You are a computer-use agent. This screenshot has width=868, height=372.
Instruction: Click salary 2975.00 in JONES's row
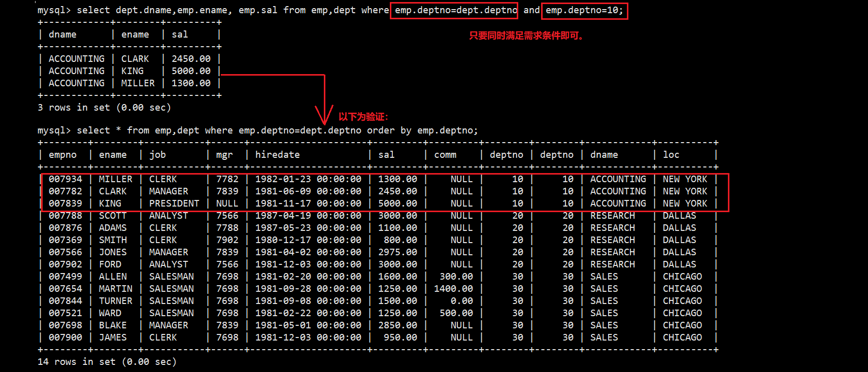(397, 252)
